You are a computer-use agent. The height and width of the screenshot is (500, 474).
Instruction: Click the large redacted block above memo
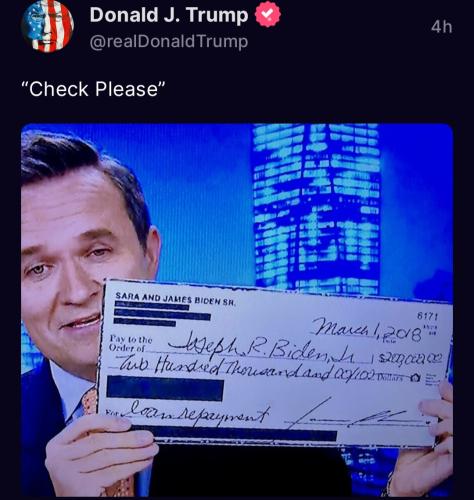165,388
